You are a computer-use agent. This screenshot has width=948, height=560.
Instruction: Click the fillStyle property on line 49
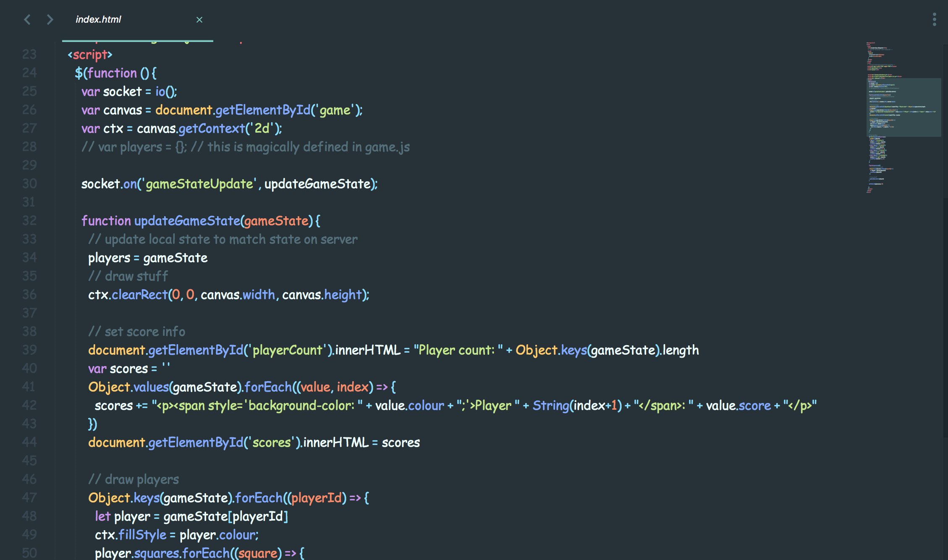pyautogui.click(x=142, y=535)
